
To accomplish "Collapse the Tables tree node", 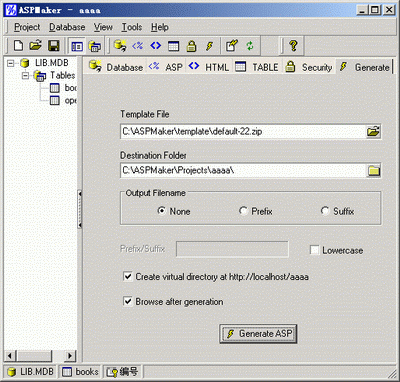I will click(25, 76).
